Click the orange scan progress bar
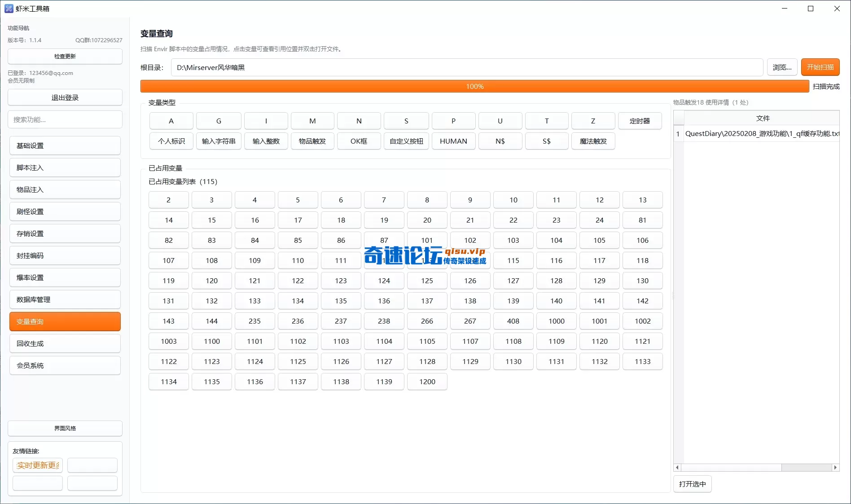Image resolution: width=851 pixels, height=504 pixels. 474,86
